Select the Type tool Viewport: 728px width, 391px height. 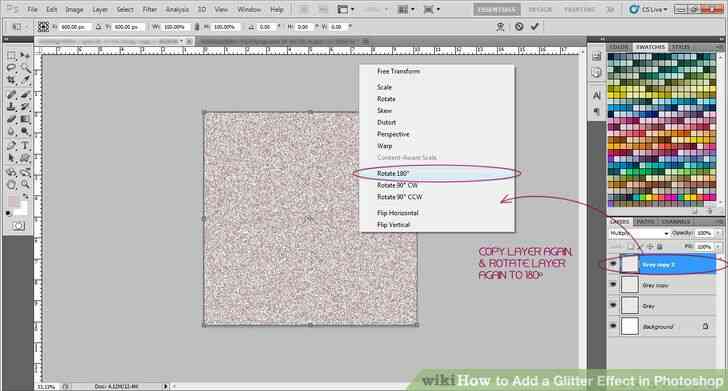[x=25, y=146]
